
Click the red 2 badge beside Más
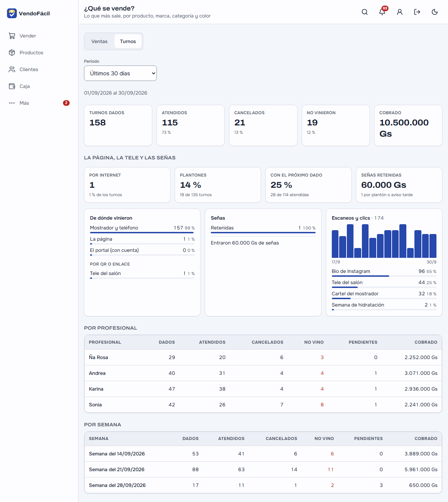(66, 103)
